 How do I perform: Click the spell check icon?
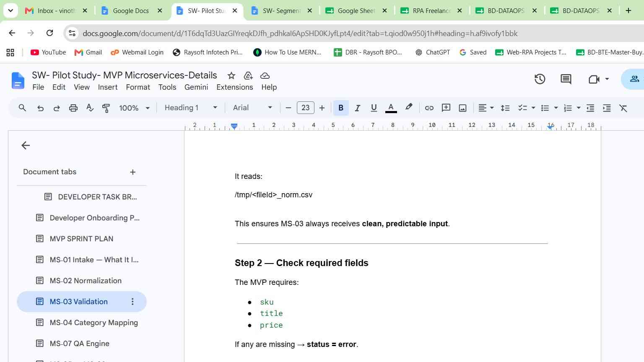90,108
